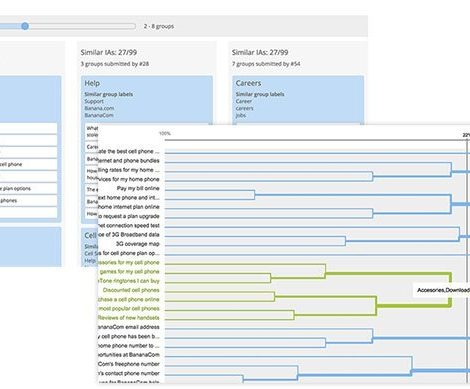The height and width of the screenshot is (389, 470).
Task: Click the 'Accesories,Download' cluster tooltip label
Action: (x=442, y=290)
